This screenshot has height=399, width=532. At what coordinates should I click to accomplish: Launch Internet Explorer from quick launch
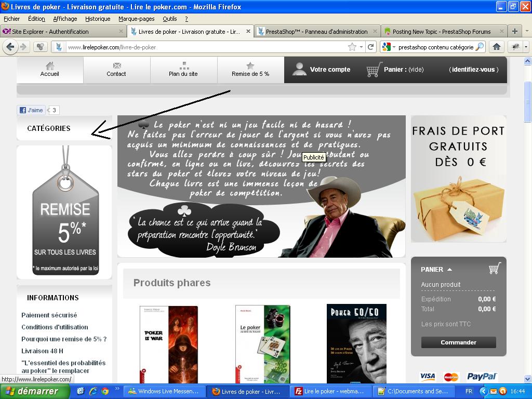pos(93,391)
